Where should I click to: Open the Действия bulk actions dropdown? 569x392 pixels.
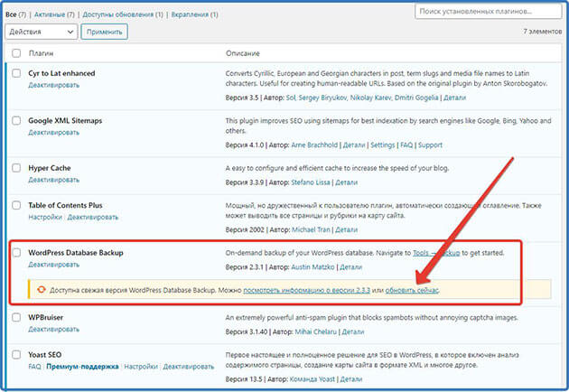42,32
